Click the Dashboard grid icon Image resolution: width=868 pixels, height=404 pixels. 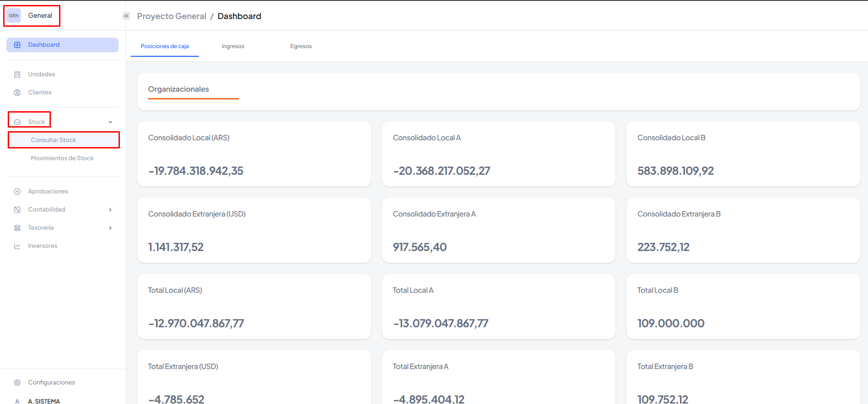coord(17,45)
